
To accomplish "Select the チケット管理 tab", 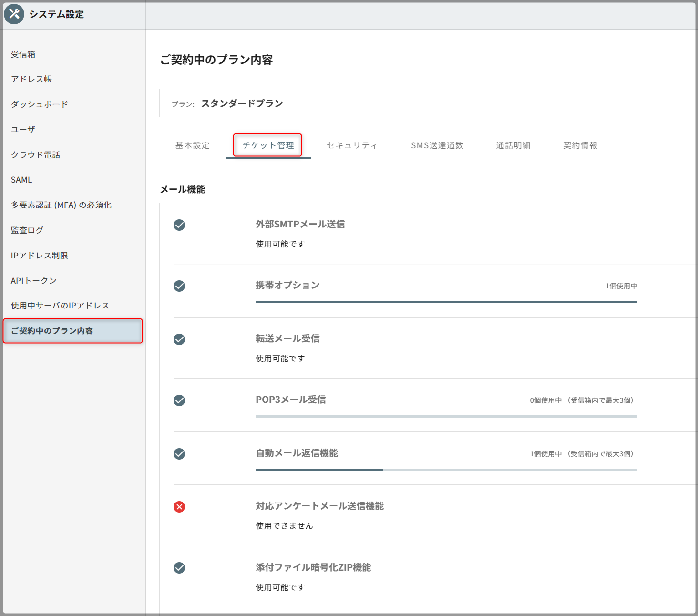I will click(x=268, y=145).
